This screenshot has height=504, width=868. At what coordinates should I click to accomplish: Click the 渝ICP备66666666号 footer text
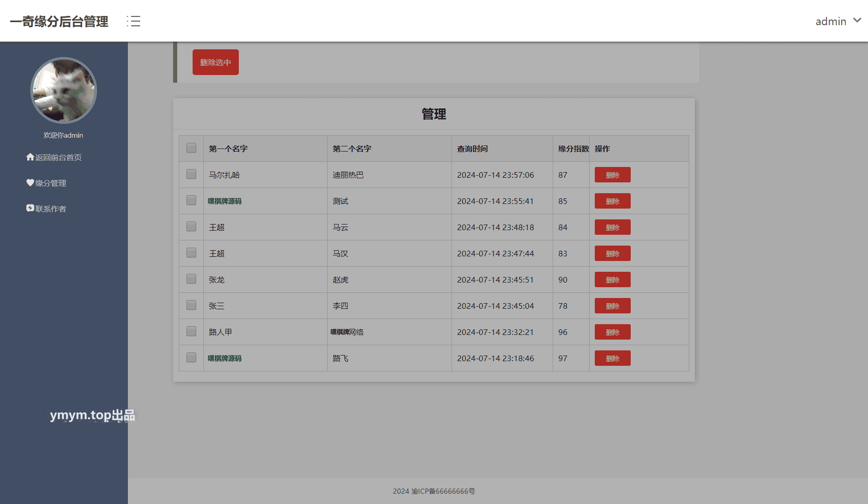pos(443,491)
